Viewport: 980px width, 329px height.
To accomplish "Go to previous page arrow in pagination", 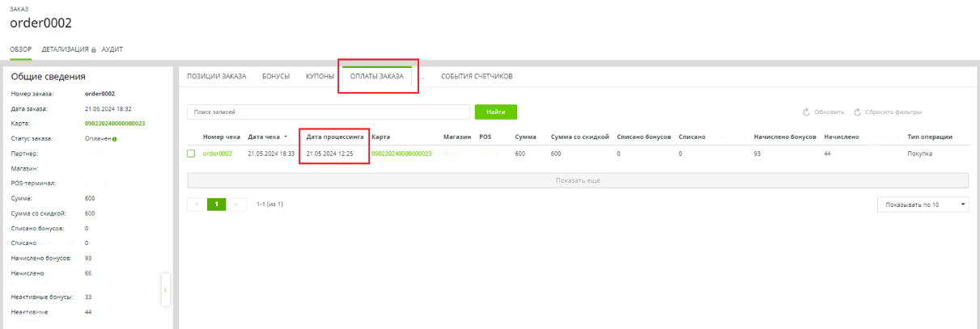I will (196, 205).
